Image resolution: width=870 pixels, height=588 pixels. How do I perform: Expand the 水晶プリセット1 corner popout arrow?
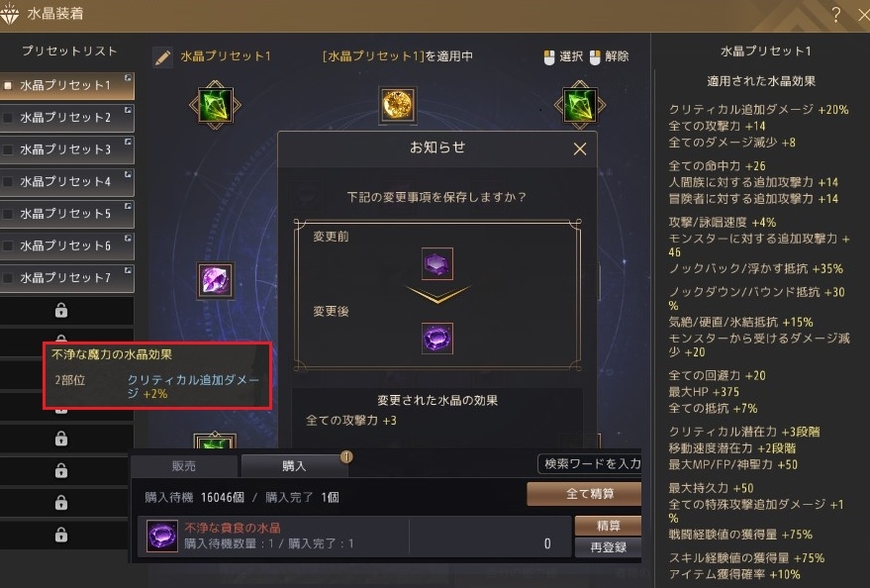click(x=128, y=78)
